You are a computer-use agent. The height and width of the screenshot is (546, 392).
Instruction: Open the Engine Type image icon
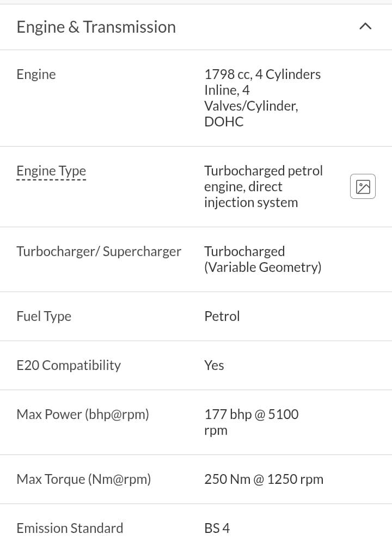point(363,186)
